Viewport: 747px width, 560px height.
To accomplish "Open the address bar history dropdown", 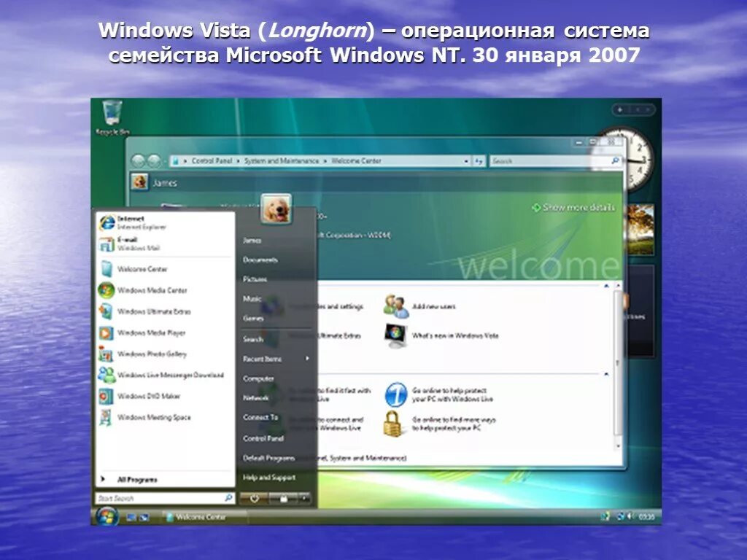I will click(x=466, y=161).
